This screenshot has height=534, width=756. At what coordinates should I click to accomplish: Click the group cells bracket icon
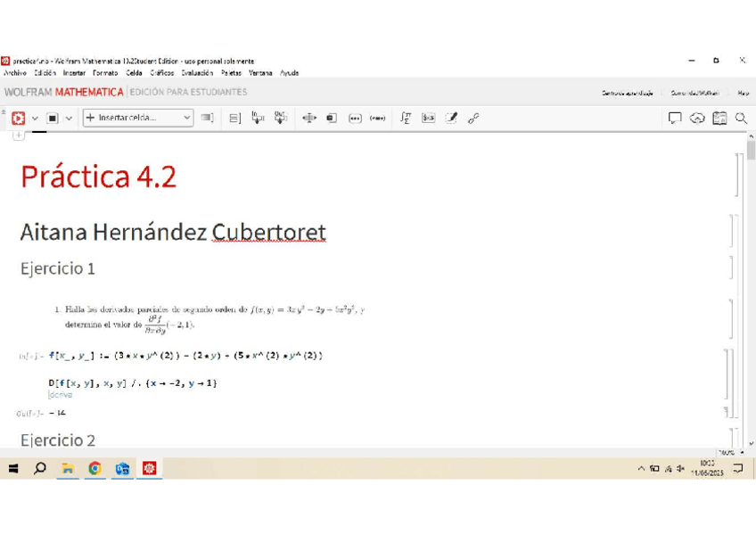click(x=234, y=118)
